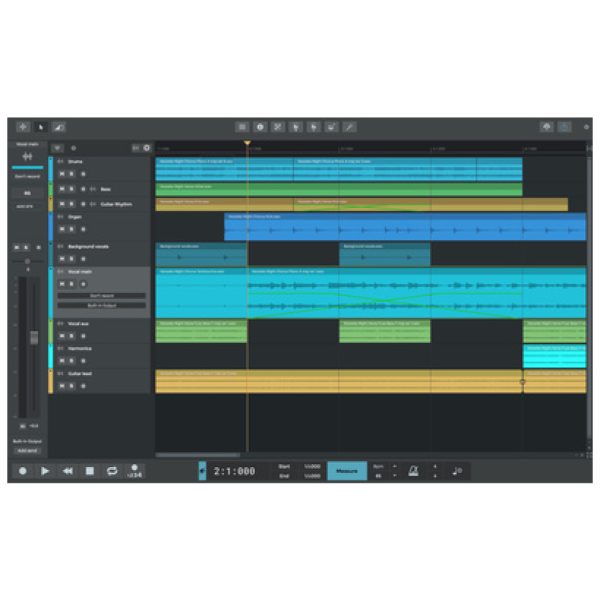Click the small settings dot at far top right

click(586, 127)
